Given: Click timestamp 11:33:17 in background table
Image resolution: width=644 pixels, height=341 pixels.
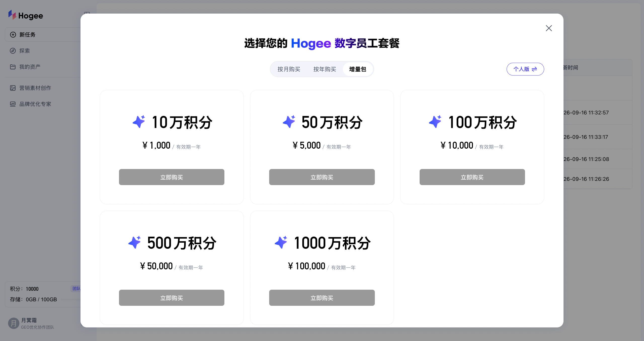Looking at the screenshot, I should (x=586, y=137).
